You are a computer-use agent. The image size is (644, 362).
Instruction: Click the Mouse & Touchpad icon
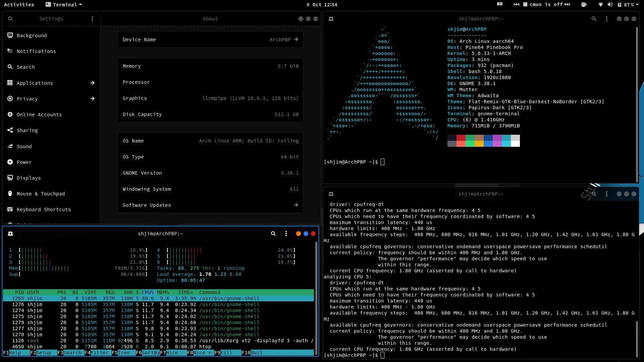point(10,193)
